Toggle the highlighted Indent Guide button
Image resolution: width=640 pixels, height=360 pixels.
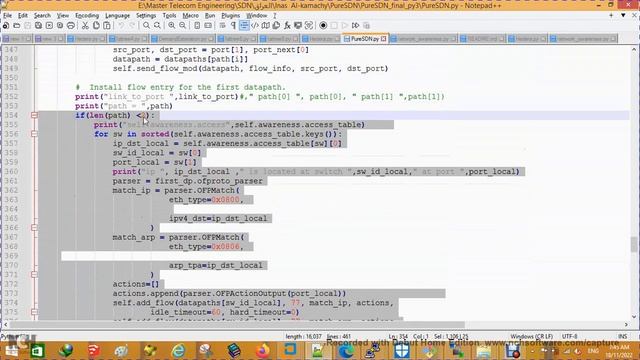point(244,25)
